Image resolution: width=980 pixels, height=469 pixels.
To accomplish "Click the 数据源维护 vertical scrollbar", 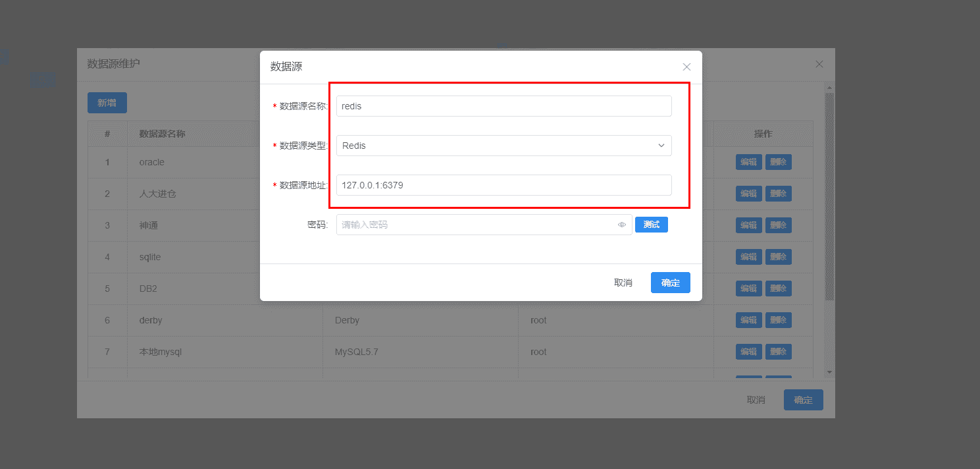I will pyautogui.click(x=829, y=196).
